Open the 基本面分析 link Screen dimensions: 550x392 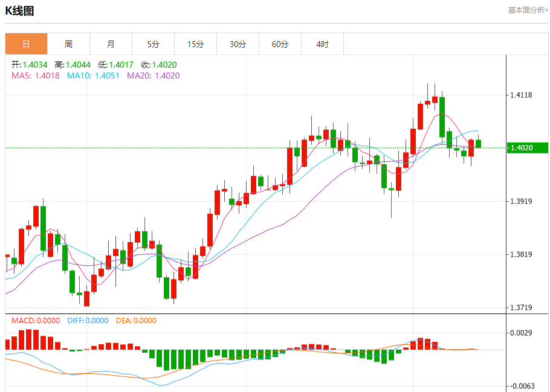[528, 10]
